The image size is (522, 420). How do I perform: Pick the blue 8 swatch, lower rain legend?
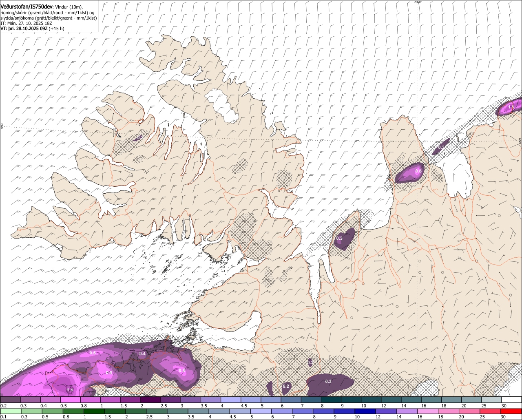(323, 411)
